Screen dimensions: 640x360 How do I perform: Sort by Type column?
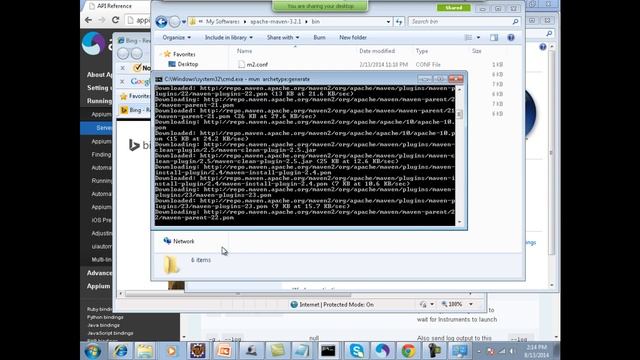(422, 51)
